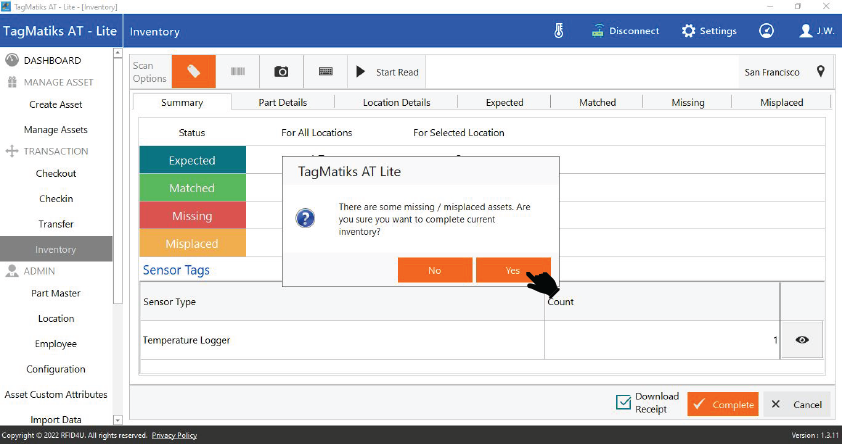842x444 pixels.
Task: Switch to the Misplaced tab
Action: (781, 102)
